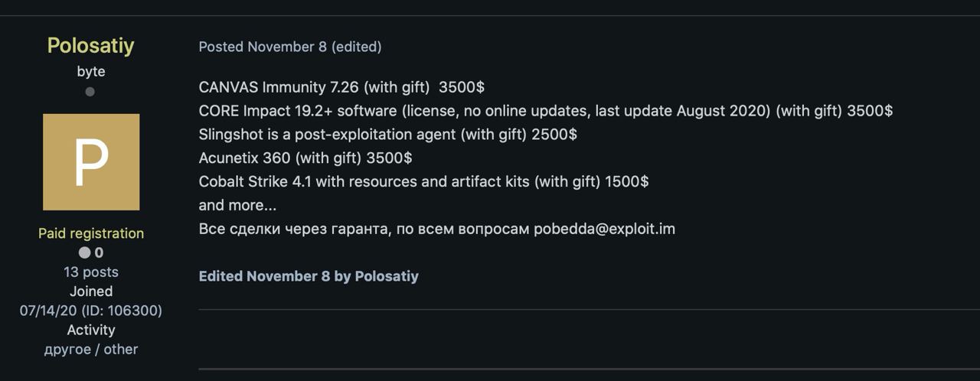Click the Acunetix 360 line

tap(305, 158)
